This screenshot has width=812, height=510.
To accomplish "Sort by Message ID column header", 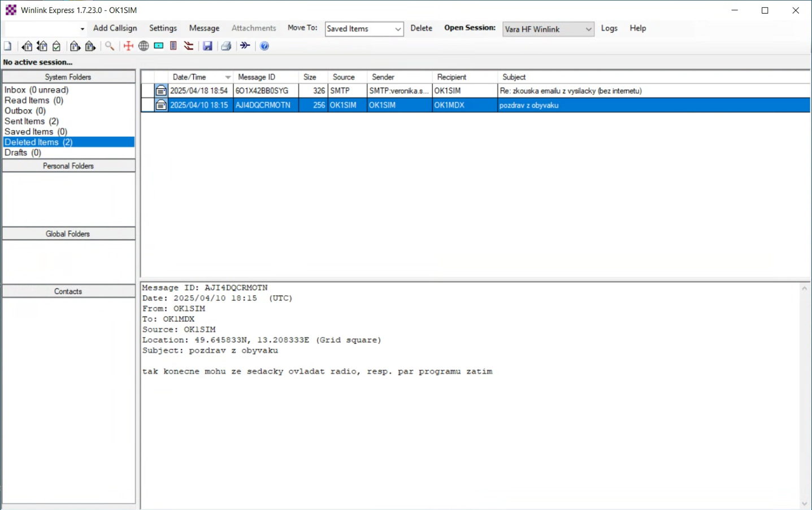I will click(x=266, y=77).
